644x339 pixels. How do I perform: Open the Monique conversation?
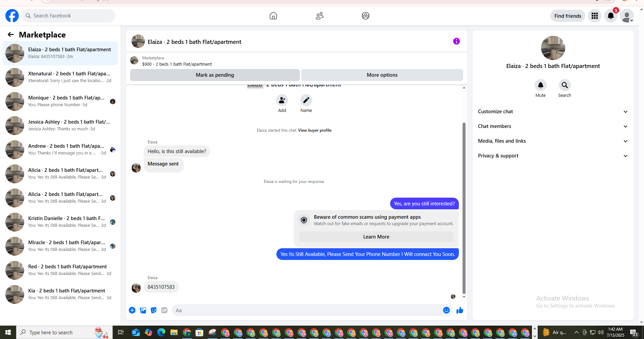60,101
